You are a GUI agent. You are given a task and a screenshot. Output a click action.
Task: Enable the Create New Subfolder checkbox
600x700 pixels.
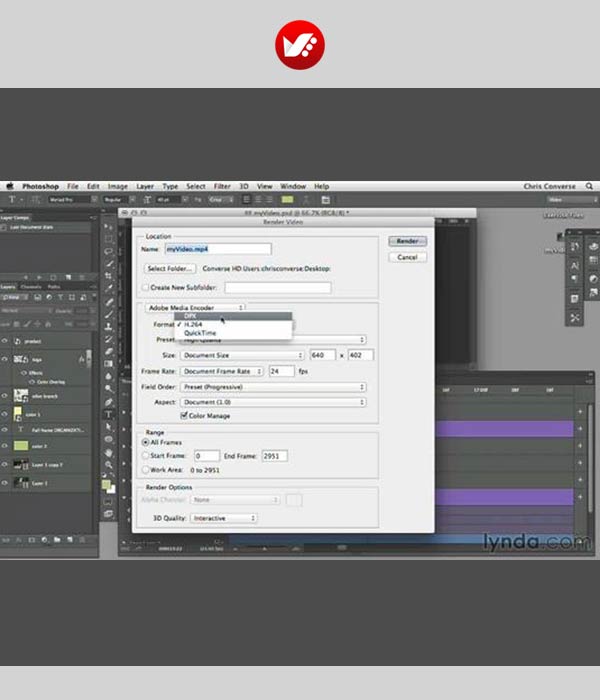pyautogui.click(x=146, y=288)
